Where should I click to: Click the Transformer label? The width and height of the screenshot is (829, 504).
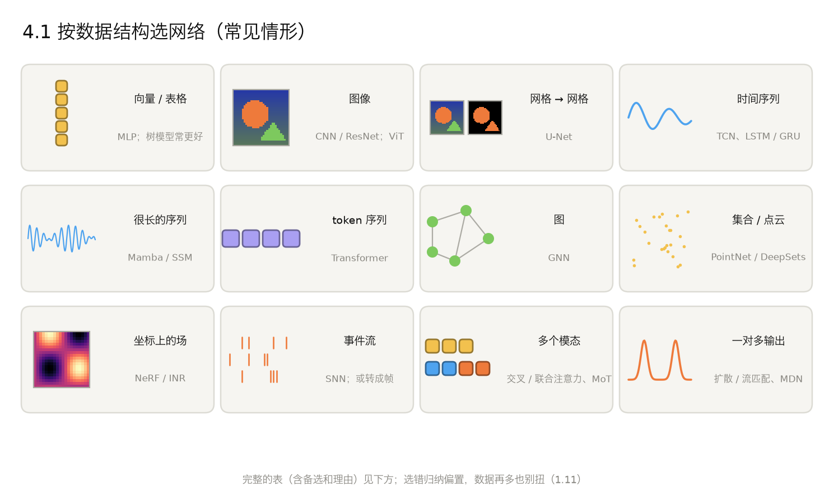pos(360,258)
